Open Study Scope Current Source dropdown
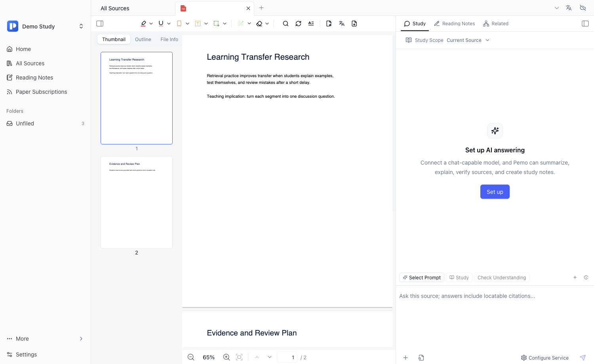Viewport: 594px width, 364px height. (468, 40)
